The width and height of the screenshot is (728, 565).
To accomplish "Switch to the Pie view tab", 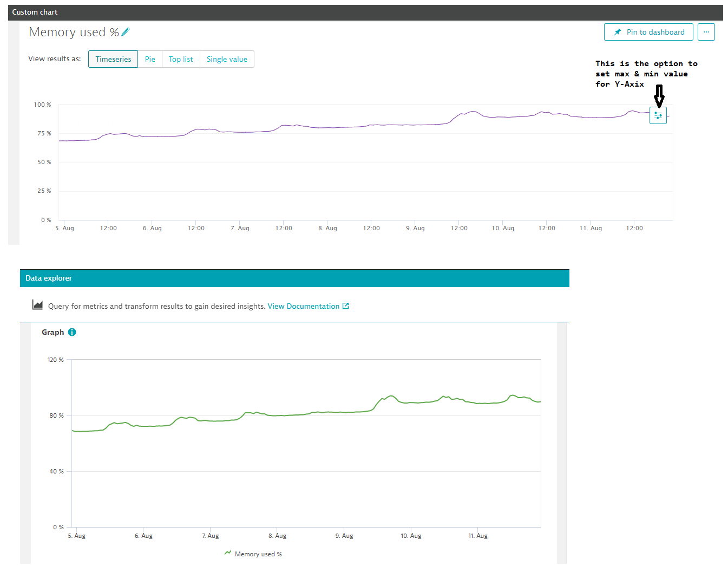I will [x=150, y=59].
